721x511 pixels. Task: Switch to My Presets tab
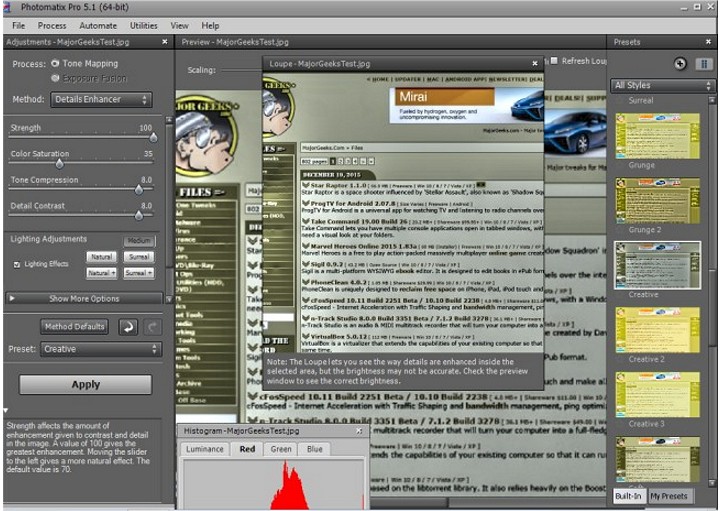click(669, 496)
